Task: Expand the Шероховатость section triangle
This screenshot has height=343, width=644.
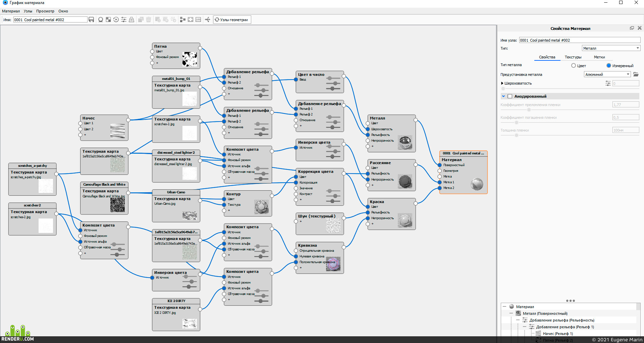Action: click(x=502, y=83)
